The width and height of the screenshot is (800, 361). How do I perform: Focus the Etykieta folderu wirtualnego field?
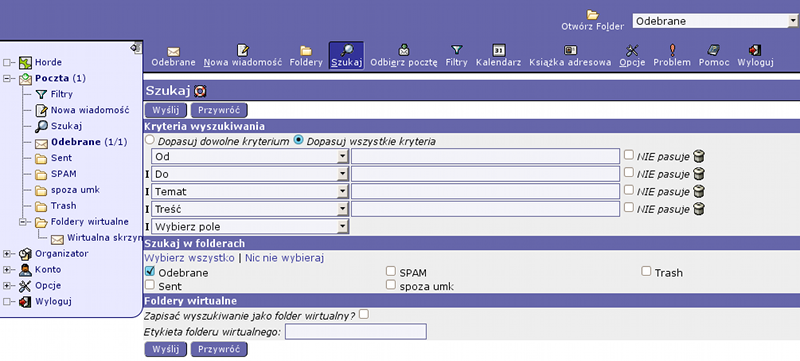[356, 332]
